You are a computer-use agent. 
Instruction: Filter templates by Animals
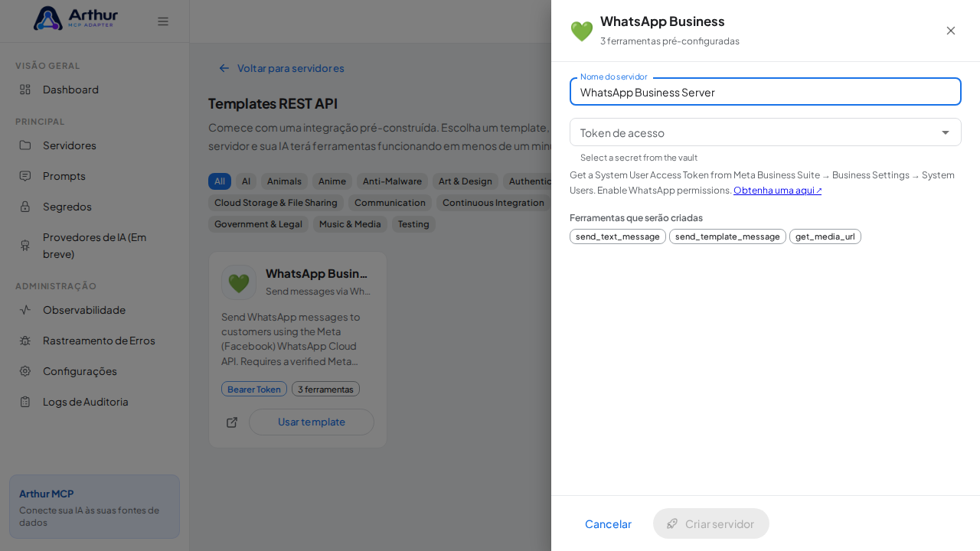point(284,181)
